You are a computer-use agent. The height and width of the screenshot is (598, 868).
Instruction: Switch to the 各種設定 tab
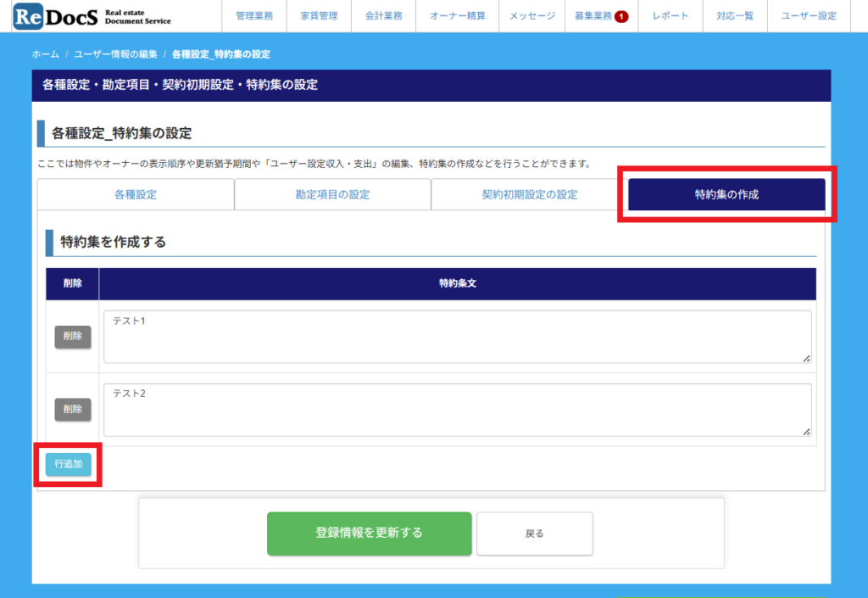(x=136, y=194)
